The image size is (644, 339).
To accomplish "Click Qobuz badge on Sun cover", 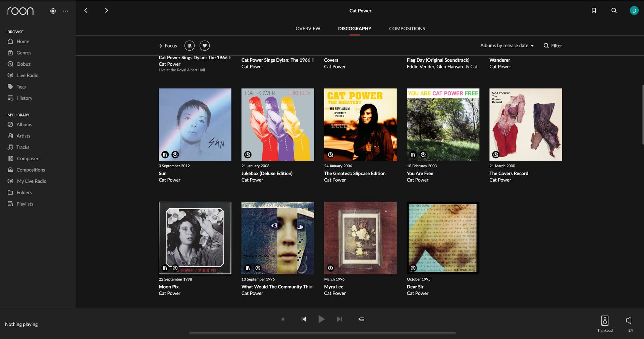I will [175, 155].
